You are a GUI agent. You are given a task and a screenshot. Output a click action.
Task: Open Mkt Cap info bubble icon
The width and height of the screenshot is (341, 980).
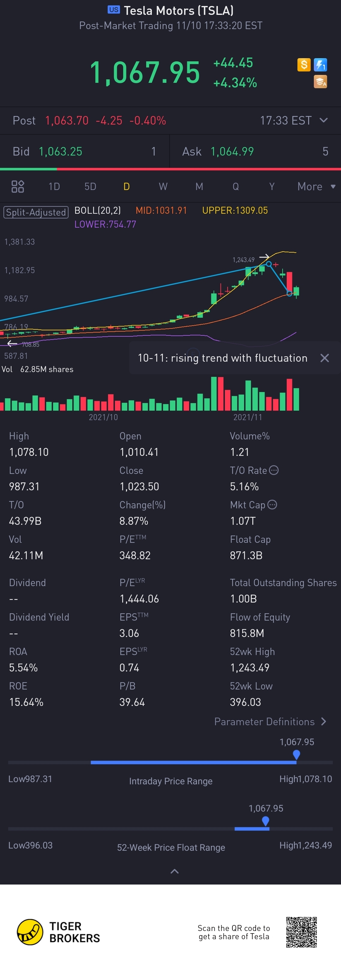coord(272,505)
